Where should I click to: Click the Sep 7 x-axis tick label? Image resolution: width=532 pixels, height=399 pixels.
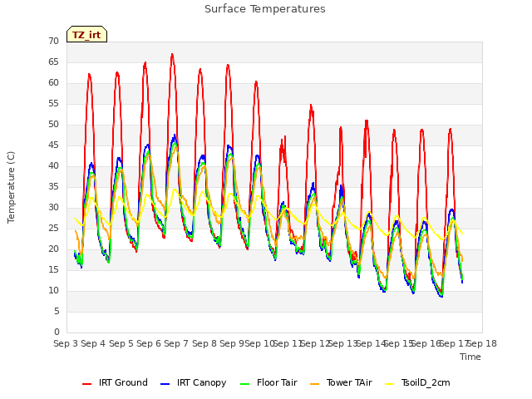coord(176,343)
